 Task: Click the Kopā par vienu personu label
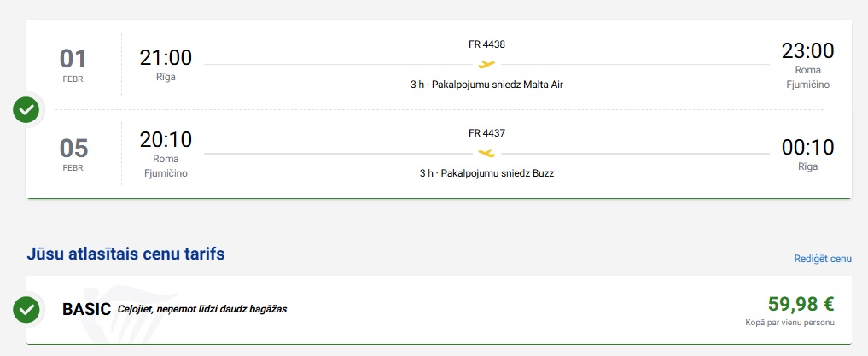(x=789, y=323)
